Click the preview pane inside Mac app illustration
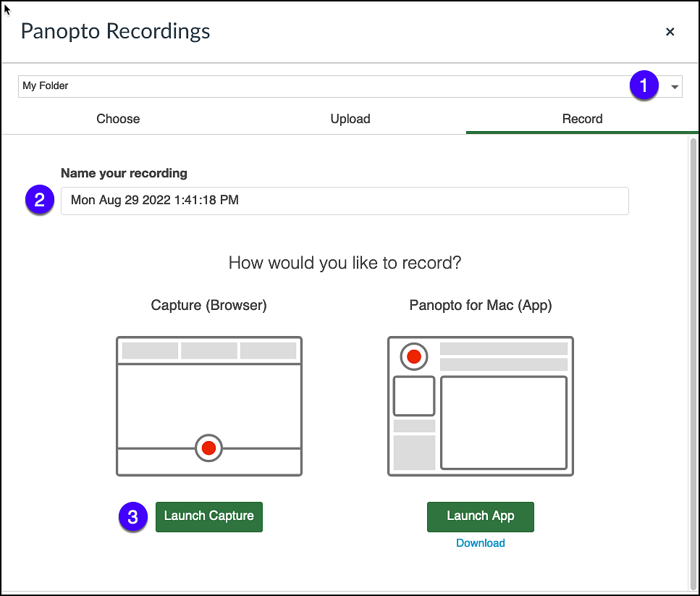 pyautogui.click(x=503, y=422)
